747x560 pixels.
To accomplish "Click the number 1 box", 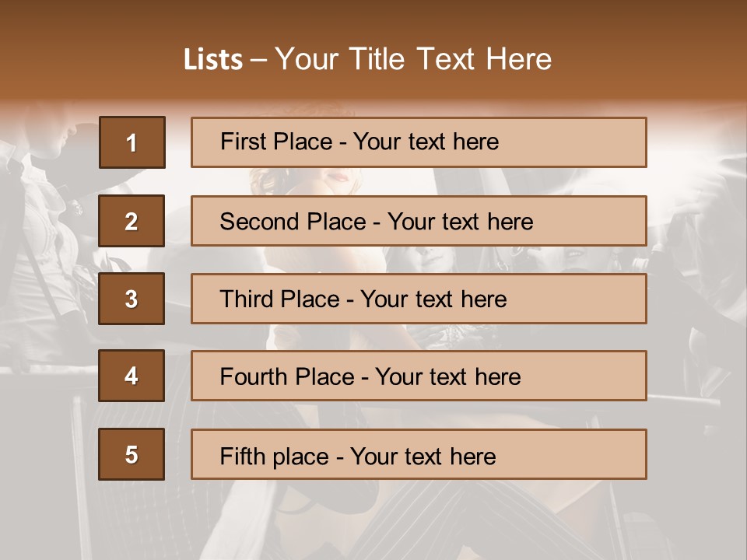I will 132,142.
